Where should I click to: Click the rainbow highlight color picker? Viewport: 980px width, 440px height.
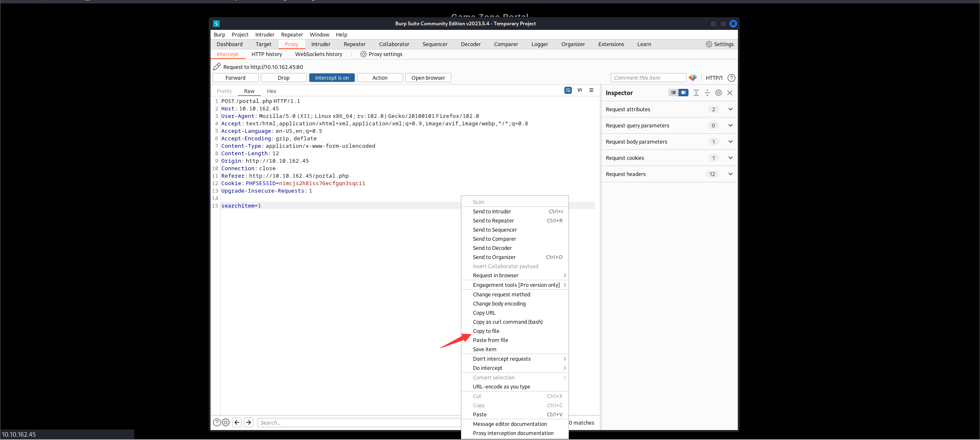pyautogui.click(x=693, y=78)
